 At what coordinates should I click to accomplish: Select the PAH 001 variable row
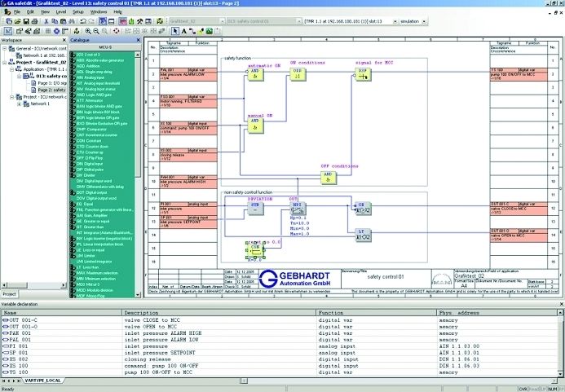(x=280, y=333)
